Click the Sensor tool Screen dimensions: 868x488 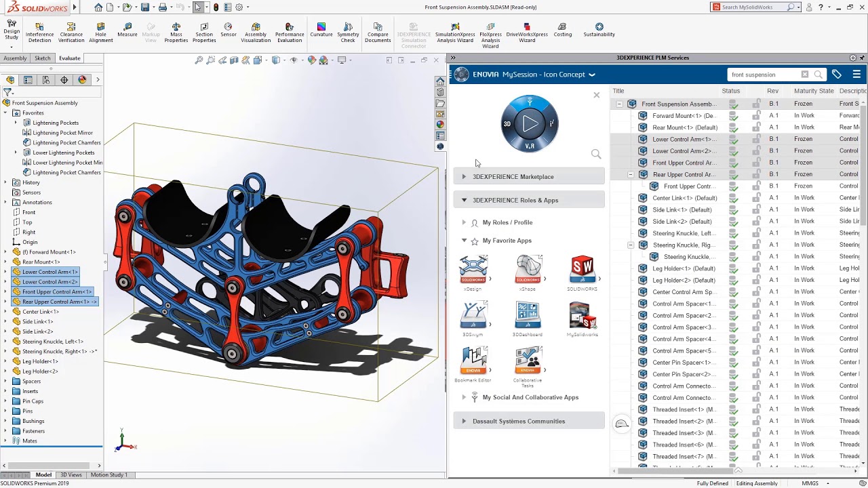(229, 30)
